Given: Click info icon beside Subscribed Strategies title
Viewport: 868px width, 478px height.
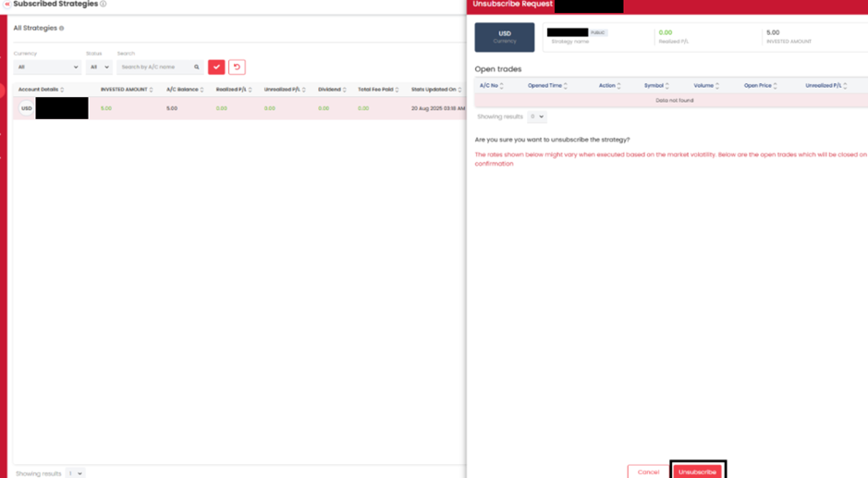Looking at the screenshot, I should click(103, 4).
